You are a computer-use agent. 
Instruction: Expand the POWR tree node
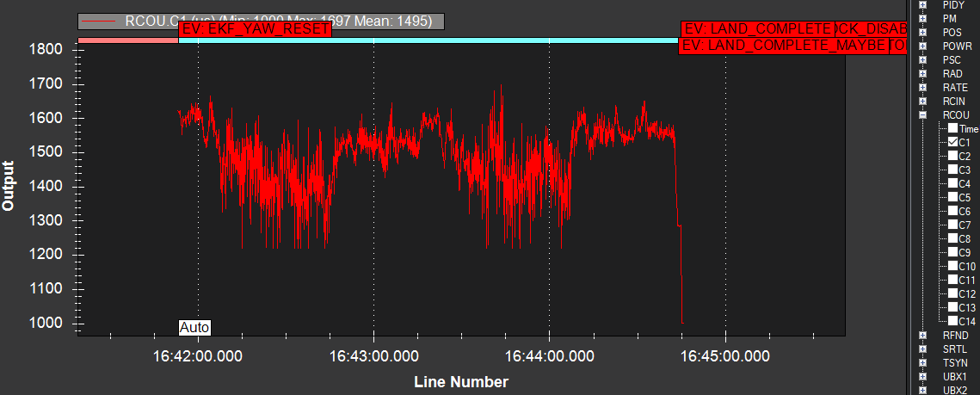(x=922, y=46)
